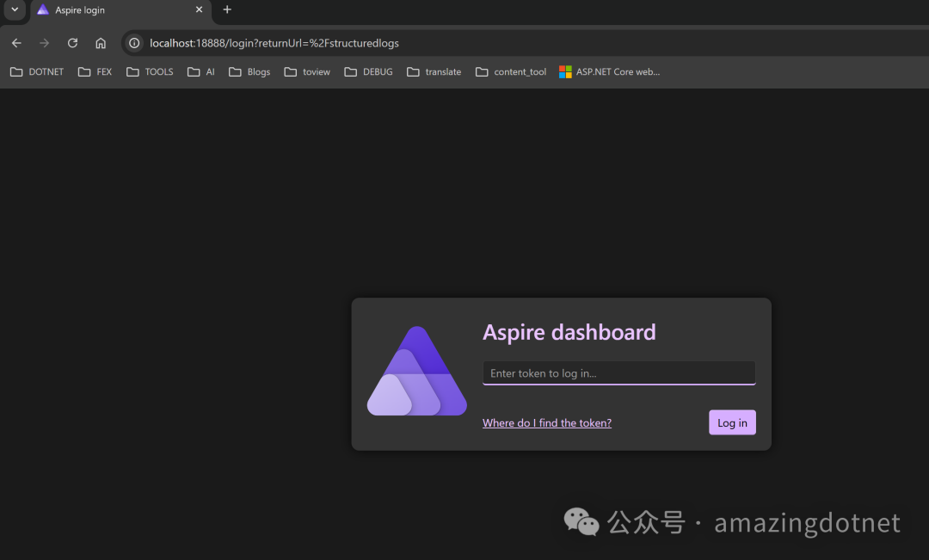Click the Aspire logo in login card

pos(417,371)
